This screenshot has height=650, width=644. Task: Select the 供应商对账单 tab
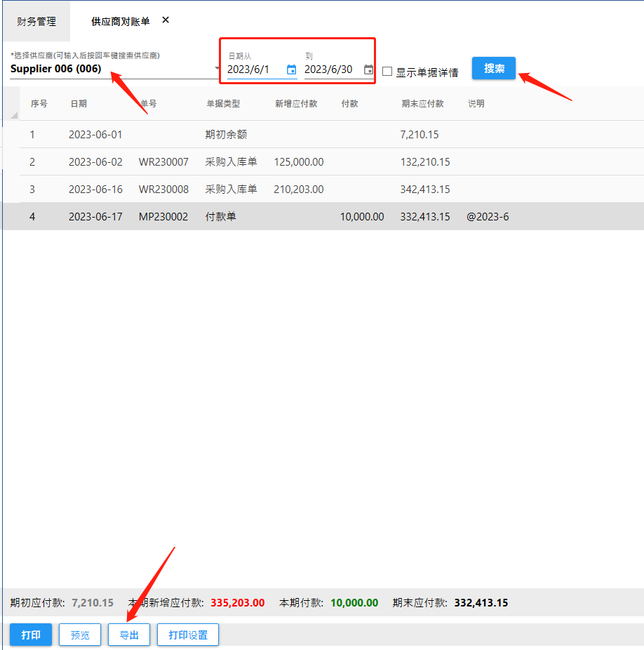120,22
